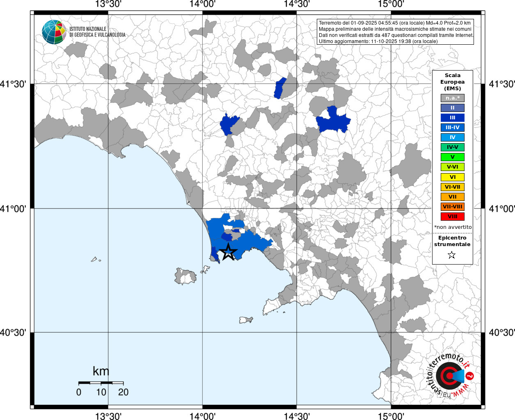
Task: Click the INGV globe logo
Action: [54, 32]
